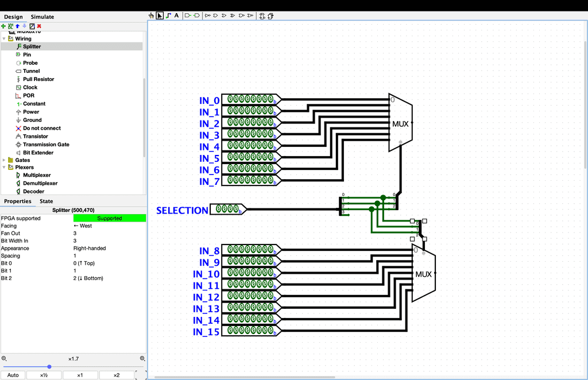
Task: Choose the Wiring tool in toolbar
Action: [x=168, y=15]
